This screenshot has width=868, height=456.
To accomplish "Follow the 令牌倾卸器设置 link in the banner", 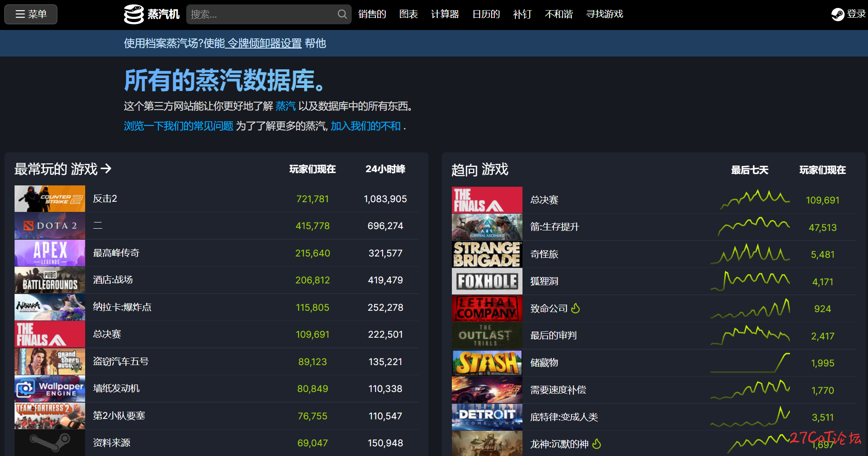I will (x=264, y=43).
